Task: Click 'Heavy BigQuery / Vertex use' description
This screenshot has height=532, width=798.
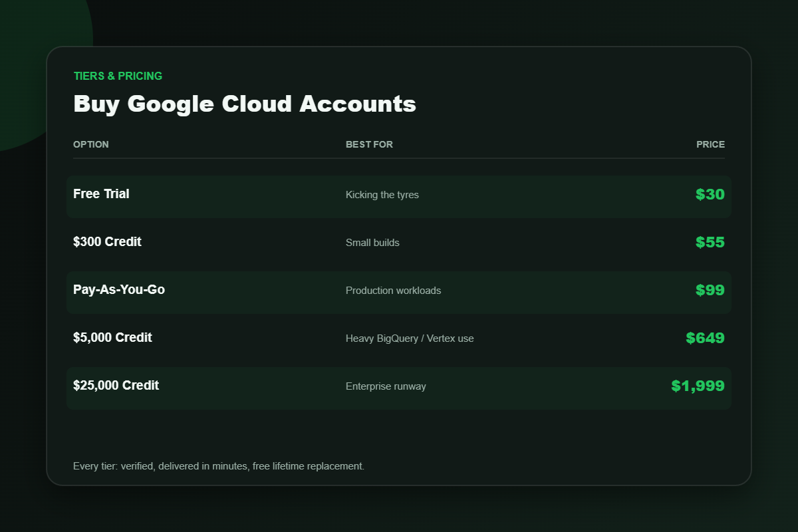Action: (x=410, y=338)
